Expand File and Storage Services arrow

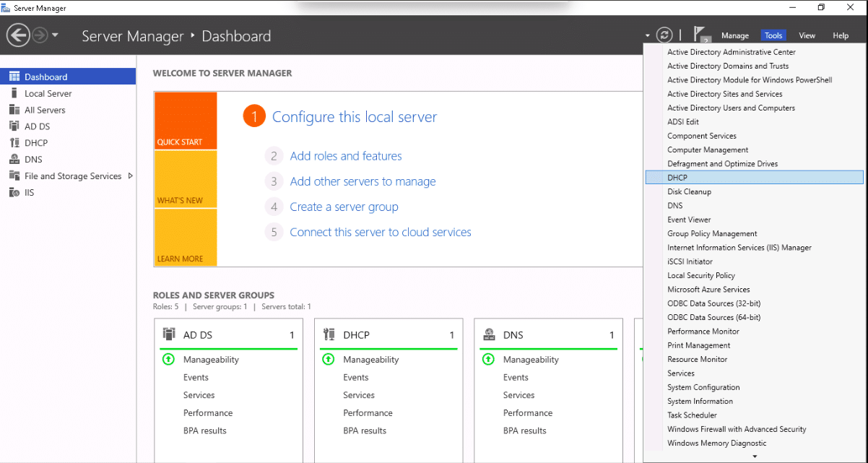click(x=131, y=176)
